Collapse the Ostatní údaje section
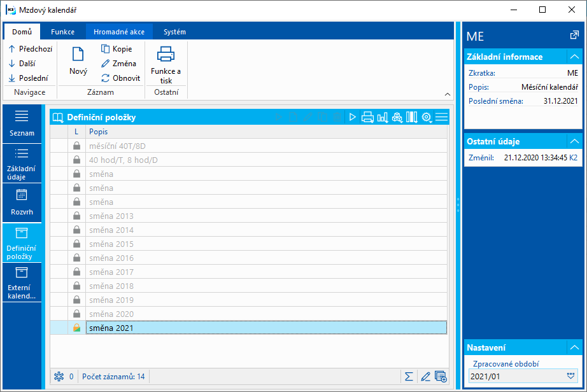The image size is (587, 392). (574, 141)
